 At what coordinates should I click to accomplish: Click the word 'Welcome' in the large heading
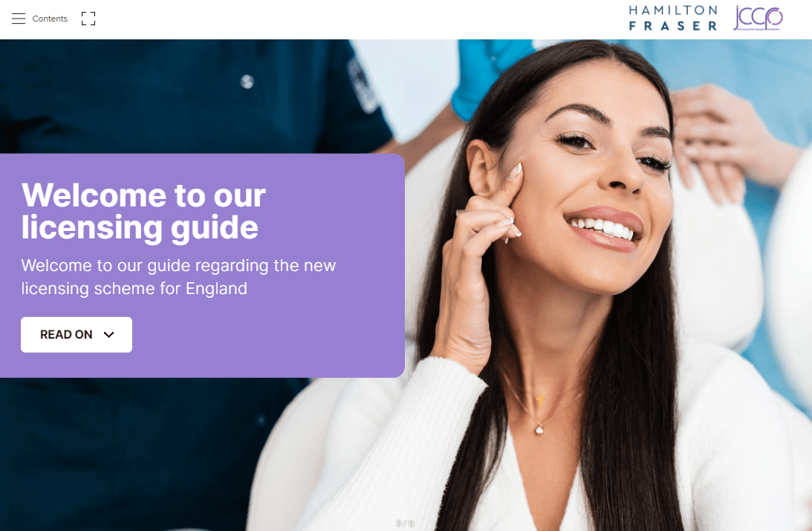pos(94,195)
